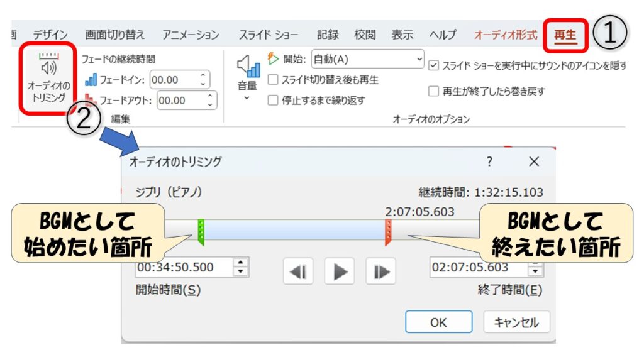Click the next frame button
Image resolution: width=644 pixels, height=362 pixels.
coord(380,272)
